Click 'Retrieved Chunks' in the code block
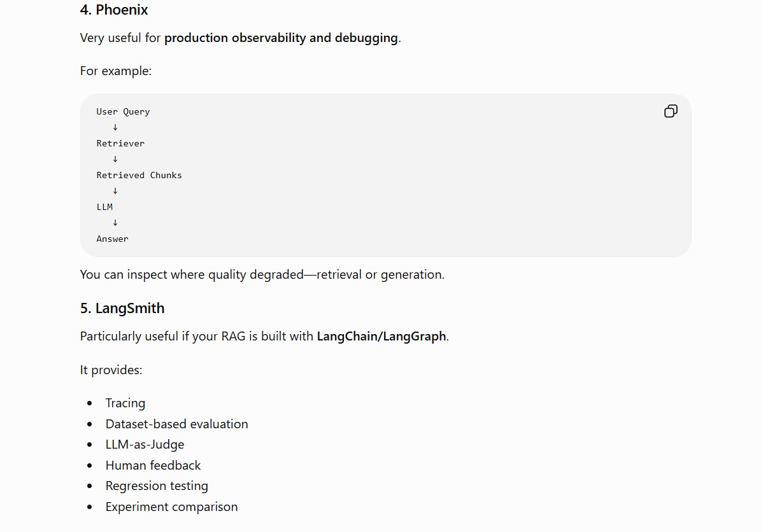This screenshot has height=532, width=763. [139, 175]
